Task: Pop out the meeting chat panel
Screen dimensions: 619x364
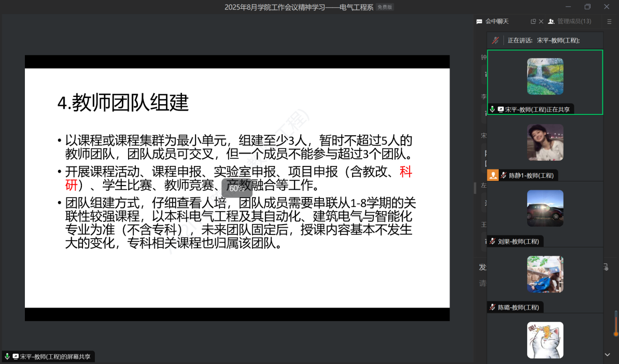Action: click(x=533, y=22)
